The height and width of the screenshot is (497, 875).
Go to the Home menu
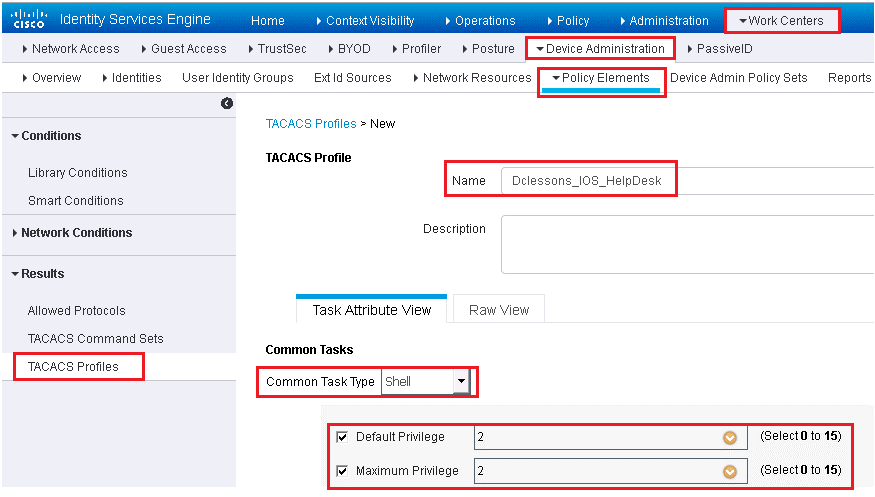(268, 21)
